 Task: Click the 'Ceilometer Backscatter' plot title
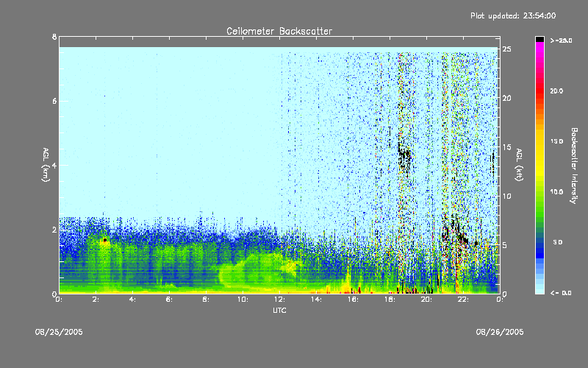click(x=279, y=31)
